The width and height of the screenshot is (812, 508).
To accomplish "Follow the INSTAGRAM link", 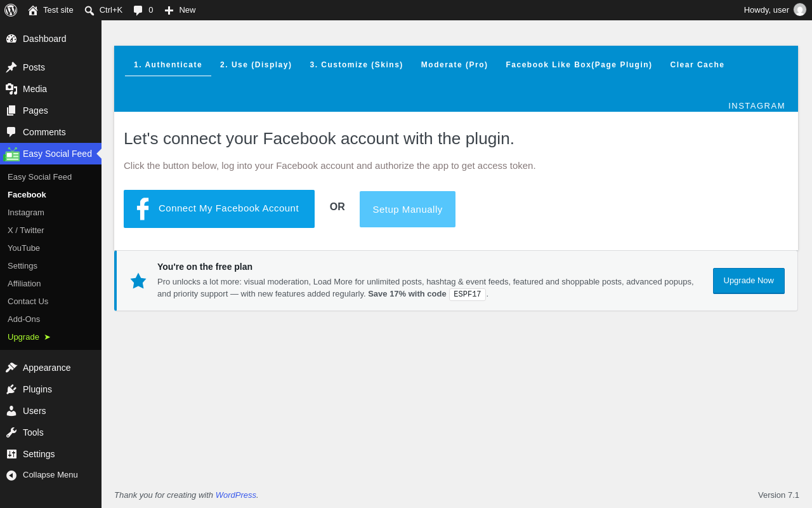I will 757,105.
